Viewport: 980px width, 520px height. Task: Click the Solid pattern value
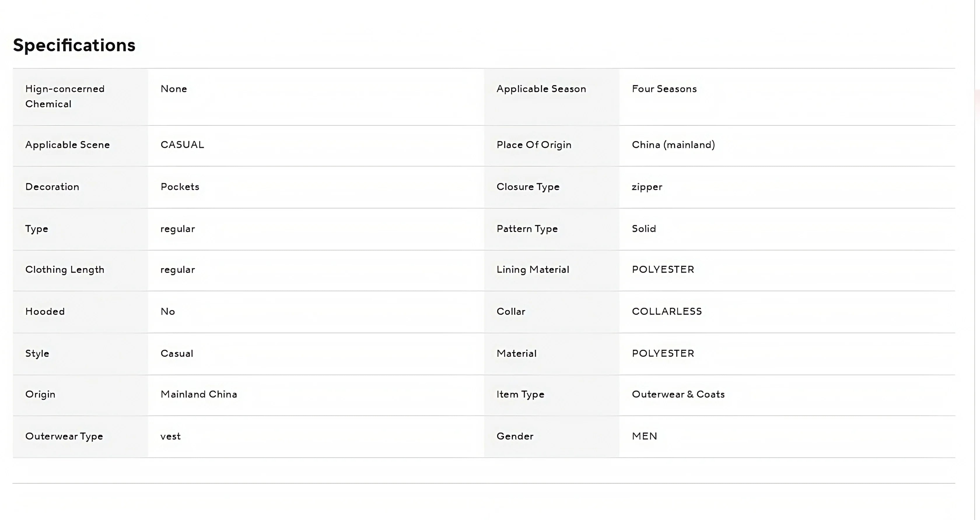(644, 229)
